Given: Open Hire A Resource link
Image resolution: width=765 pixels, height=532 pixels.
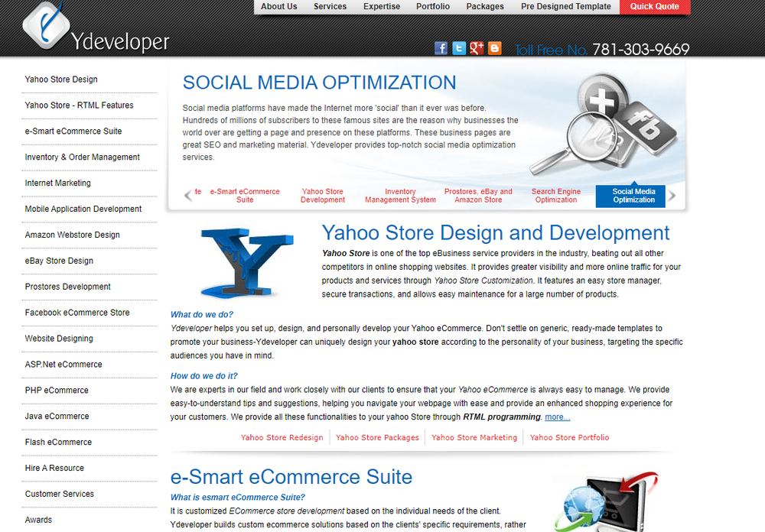Looking at the screenshot, I should pyautogui.click(x=54, y=468).
